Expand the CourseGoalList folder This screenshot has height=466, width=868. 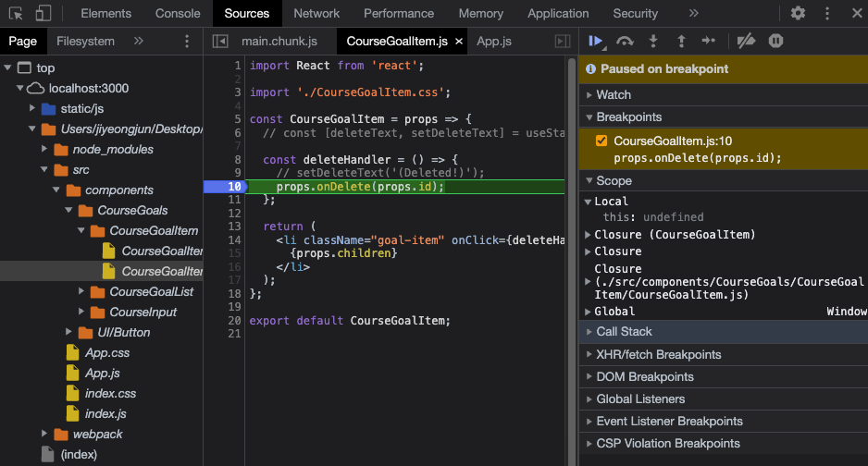tap(81, 291)
